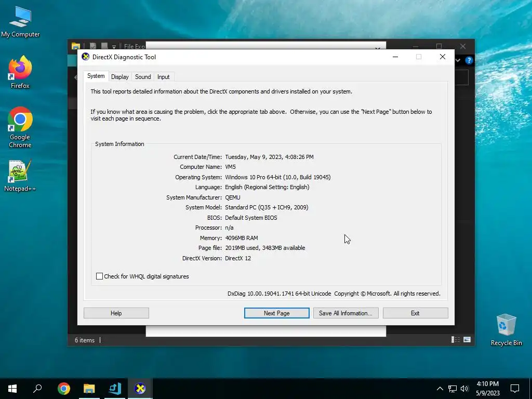532x399 pixels.
Task: Click the 'DxDiag 10.00.19041.1741 64-bit Unicode' version text
Action: coord(279,294)
